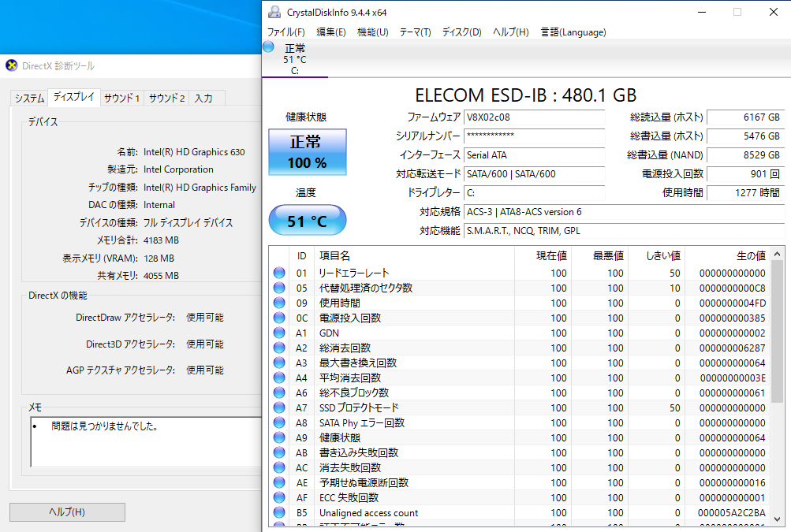This screenshot has height=532, width=791.
Task: Switch to サウンド 2 tab
Action: (167, 99)
